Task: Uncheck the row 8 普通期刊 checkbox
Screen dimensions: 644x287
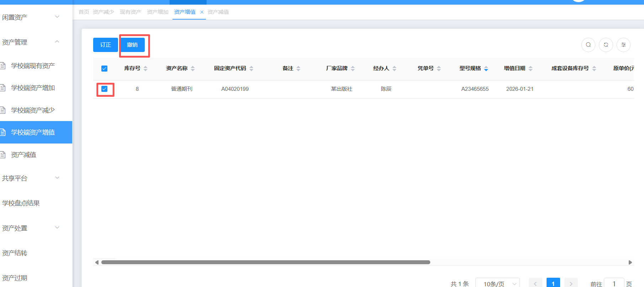Action: (104, 89)
